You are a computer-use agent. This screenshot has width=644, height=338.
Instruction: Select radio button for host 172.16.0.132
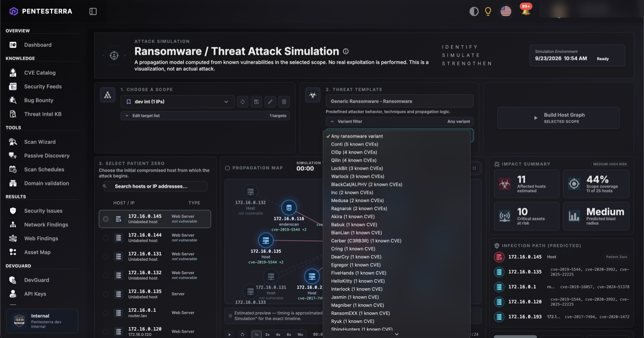coord(106,275)
